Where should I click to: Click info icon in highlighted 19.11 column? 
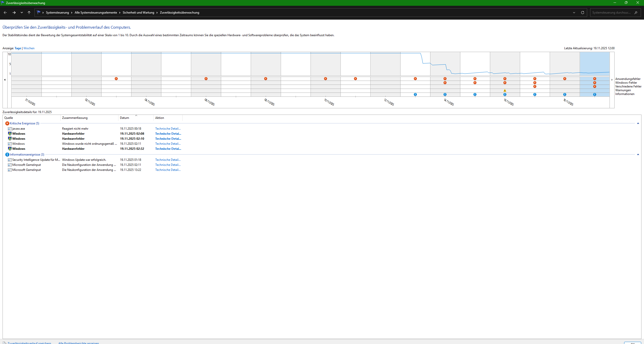pos(594,94)
